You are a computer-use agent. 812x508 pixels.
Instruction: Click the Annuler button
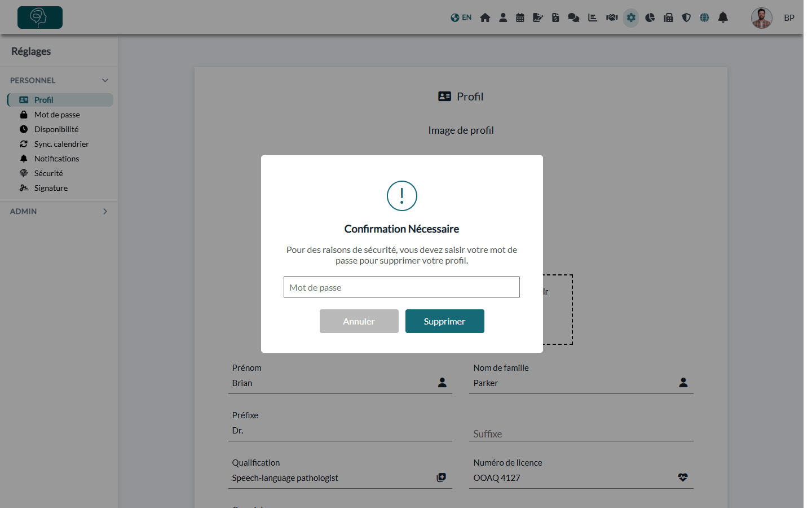[x=359, y=321]
